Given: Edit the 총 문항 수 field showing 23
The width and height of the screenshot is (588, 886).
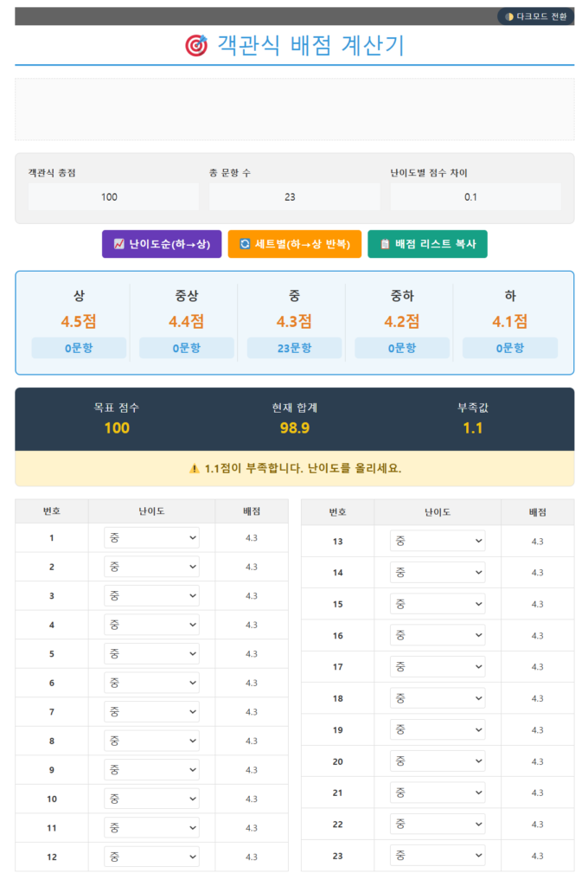Looking at the screenshot, I should pos(294,196).
